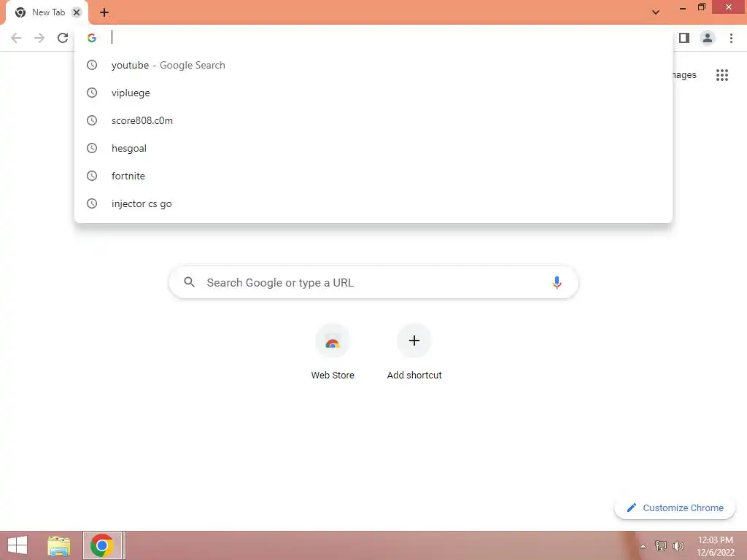Click the Web Store label

pyautogui.click(x=333, y=376)
